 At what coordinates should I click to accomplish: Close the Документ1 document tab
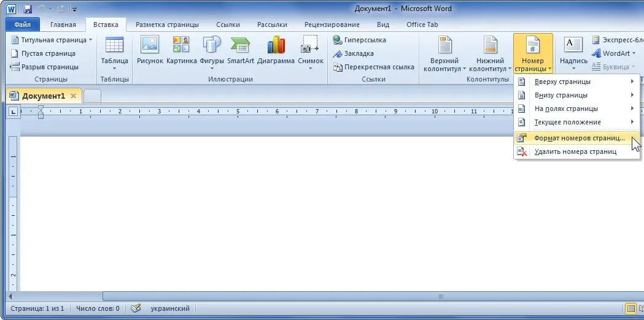pos(74,96)
